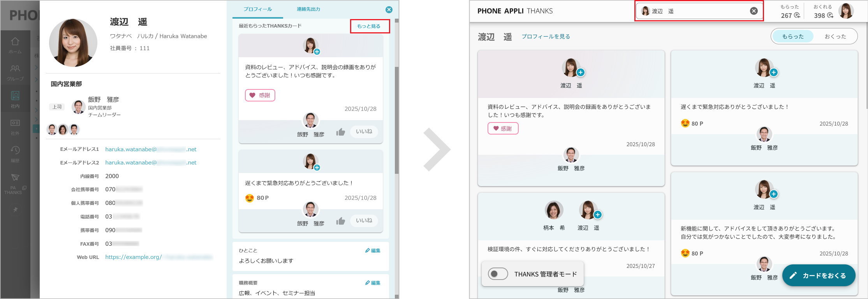868x299 pixels.
Task: Click plus badge on 緊急対応 THANKS card
Action: 774,72
